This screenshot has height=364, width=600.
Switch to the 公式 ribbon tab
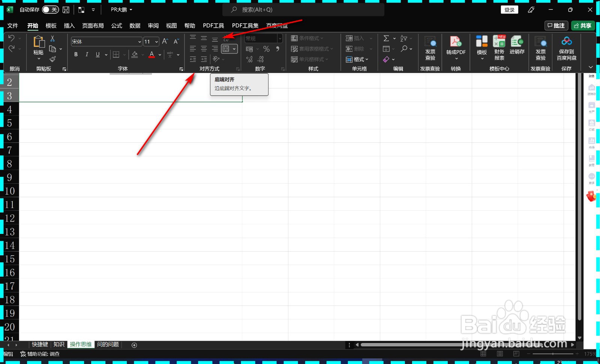pos(117,25)
